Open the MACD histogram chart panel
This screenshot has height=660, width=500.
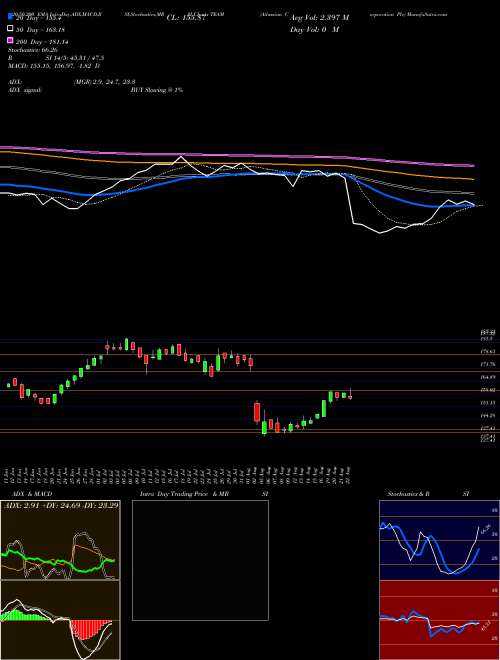point(60,620)
